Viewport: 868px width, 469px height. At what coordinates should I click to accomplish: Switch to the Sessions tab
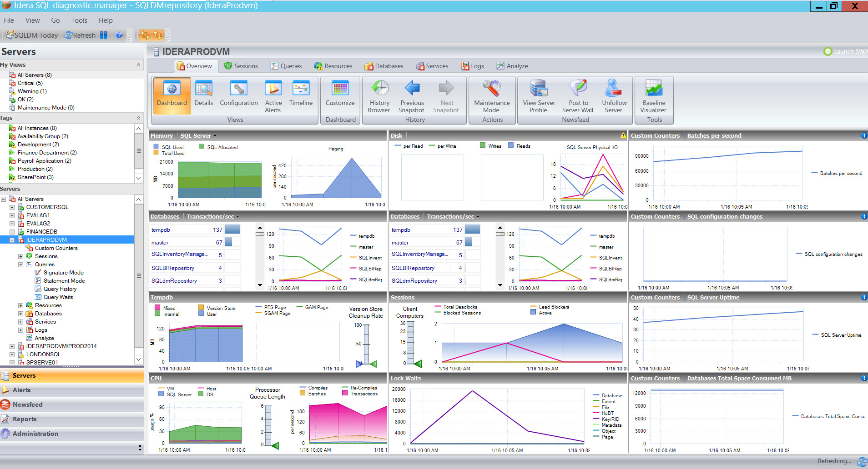241,66
